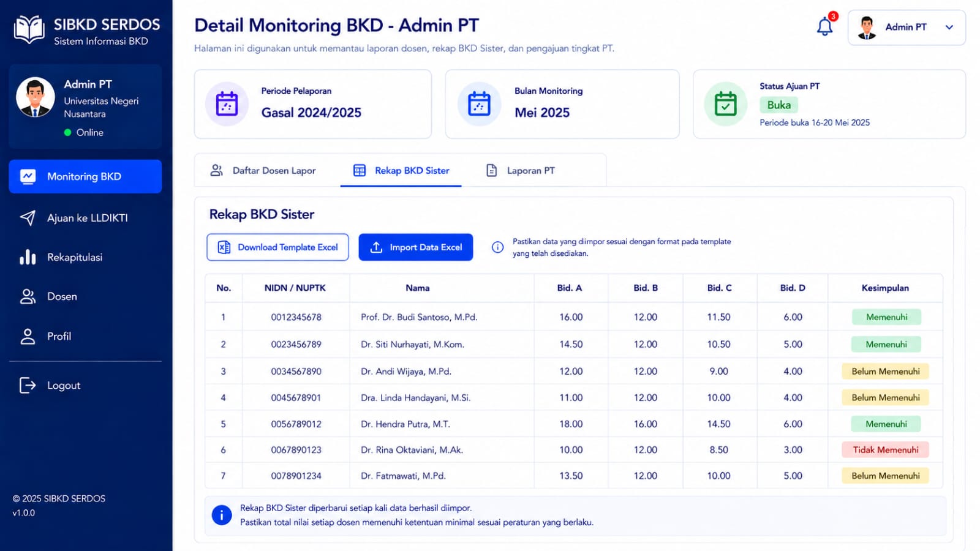Select the Rekap BKD Sister tab
This screenshot has width=980, height=551.
click(x=401, y=170)
